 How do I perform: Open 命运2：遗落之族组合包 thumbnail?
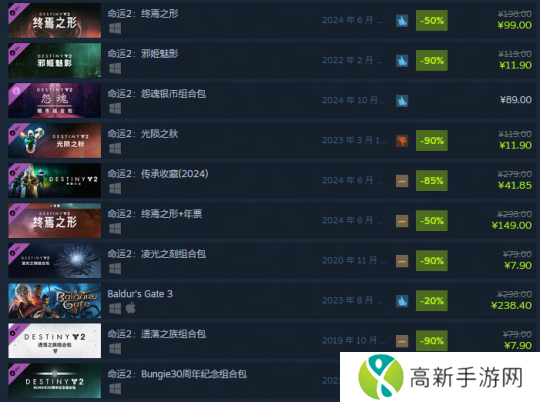click(x=54, y=341)
